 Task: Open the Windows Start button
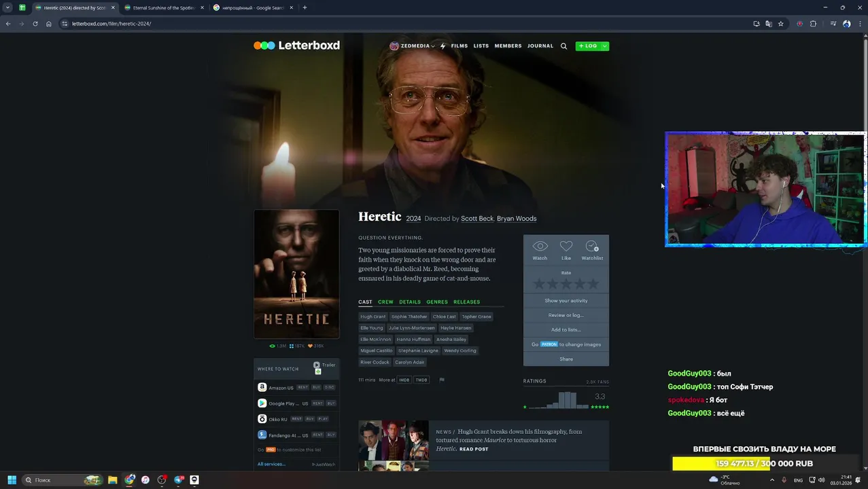pos(12,479)
